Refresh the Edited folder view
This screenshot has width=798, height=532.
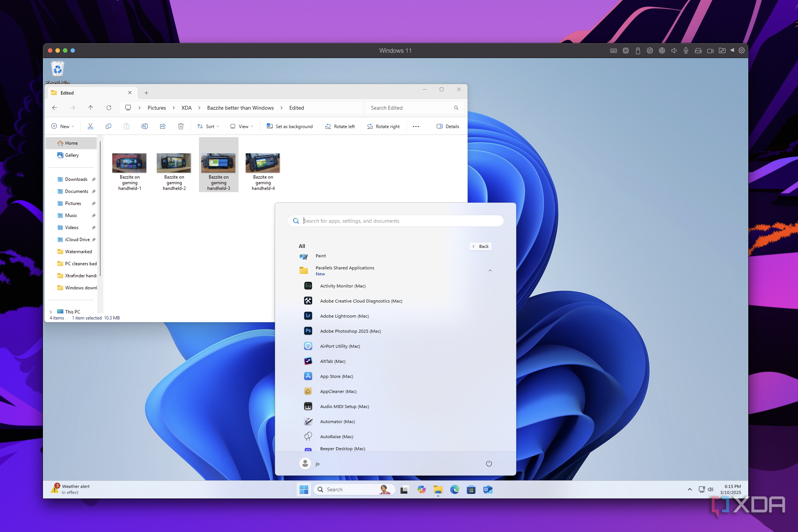coord(109,108)
